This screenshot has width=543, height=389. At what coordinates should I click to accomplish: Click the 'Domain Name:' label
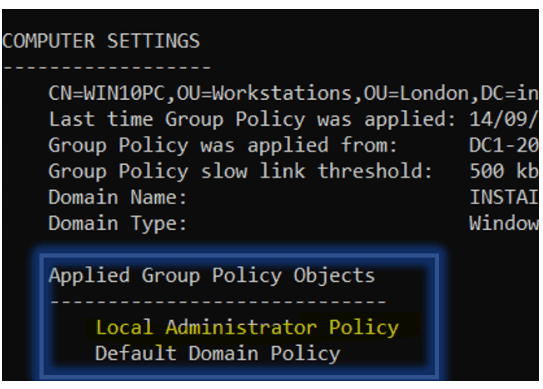coord(118,197)
